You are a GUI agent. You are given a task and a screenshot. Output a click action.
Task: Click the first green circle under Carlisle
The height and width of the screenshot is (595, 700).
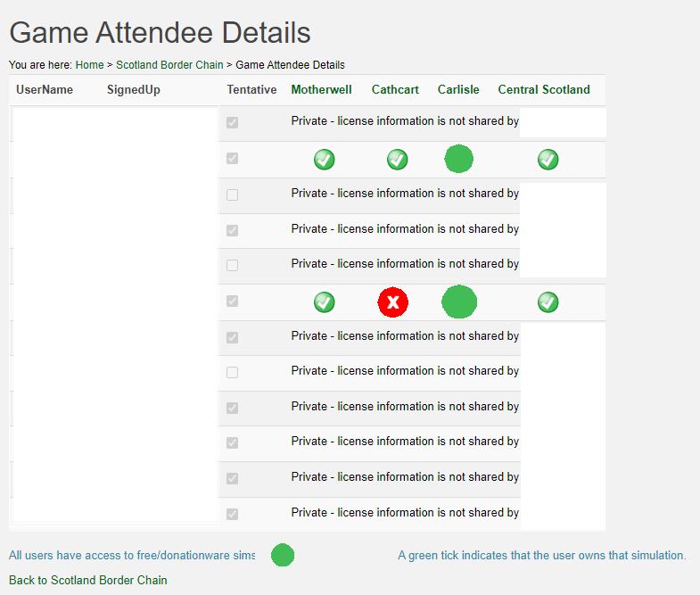click(x=459, y=159)
